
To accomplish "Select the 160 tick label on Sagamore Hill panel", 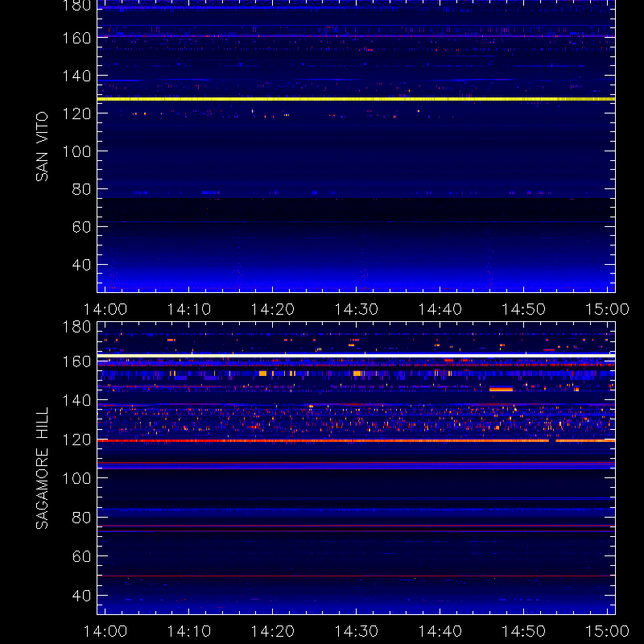I will tap(76, 361).
